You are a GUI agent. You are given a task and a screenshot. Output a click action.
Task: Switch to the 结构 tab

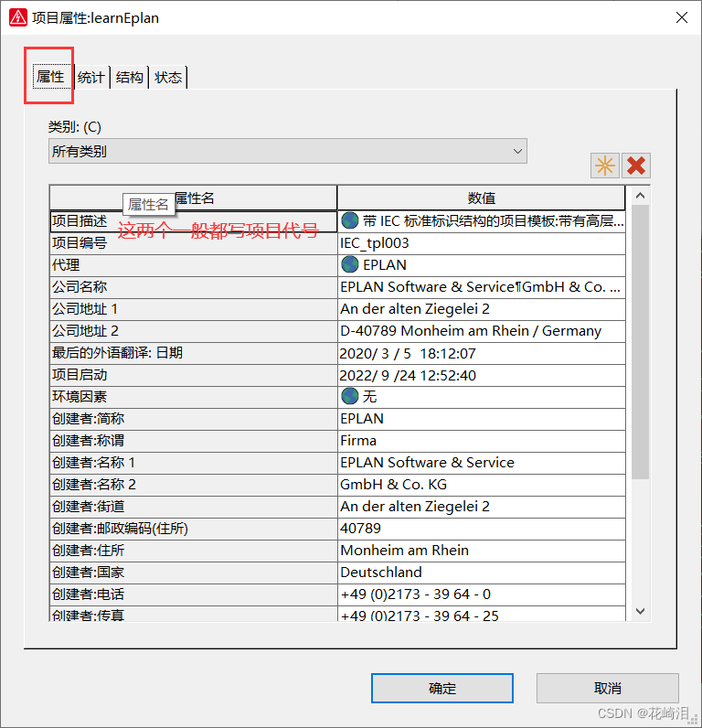(x=129, y=77)
